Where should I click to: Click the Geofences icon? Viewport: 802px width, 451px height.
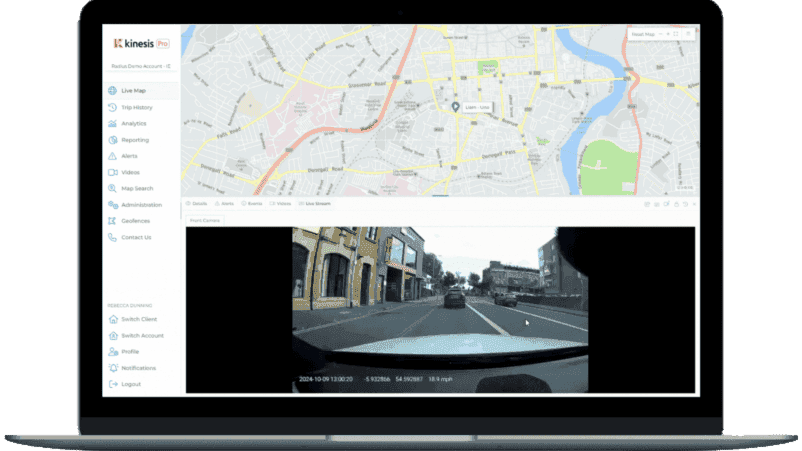(x=113, y=221)
